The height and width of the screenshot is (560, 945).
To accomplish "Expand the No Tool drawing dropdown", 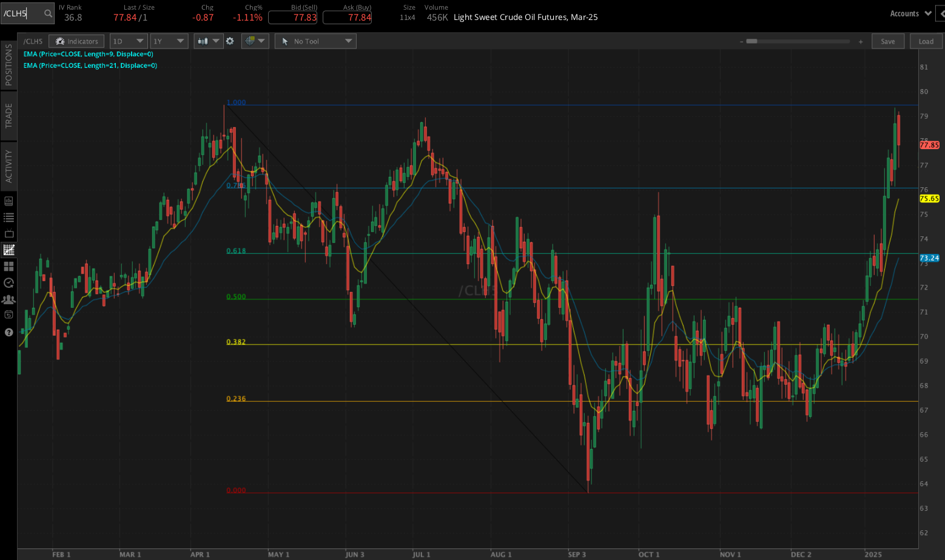I will 315,41.
